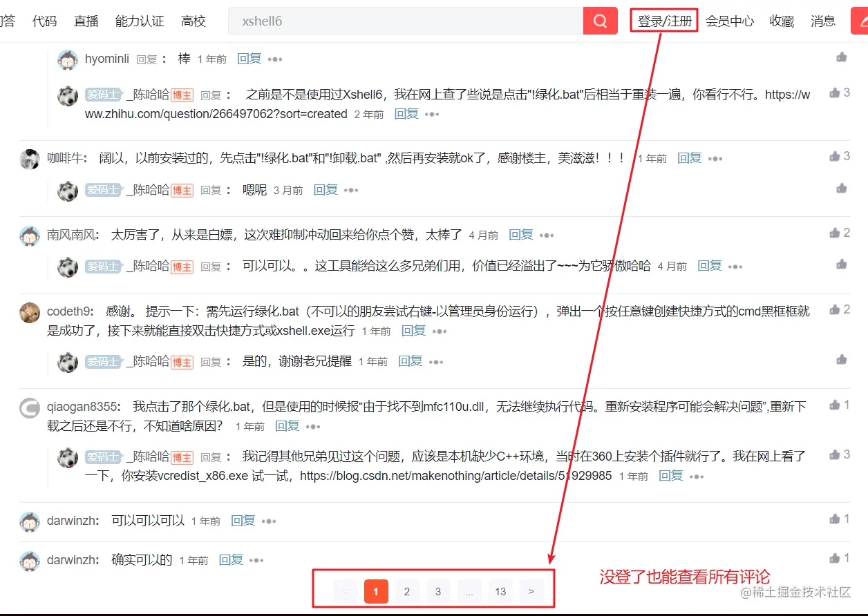Open the 直播 navigation item

coord(86,21)
